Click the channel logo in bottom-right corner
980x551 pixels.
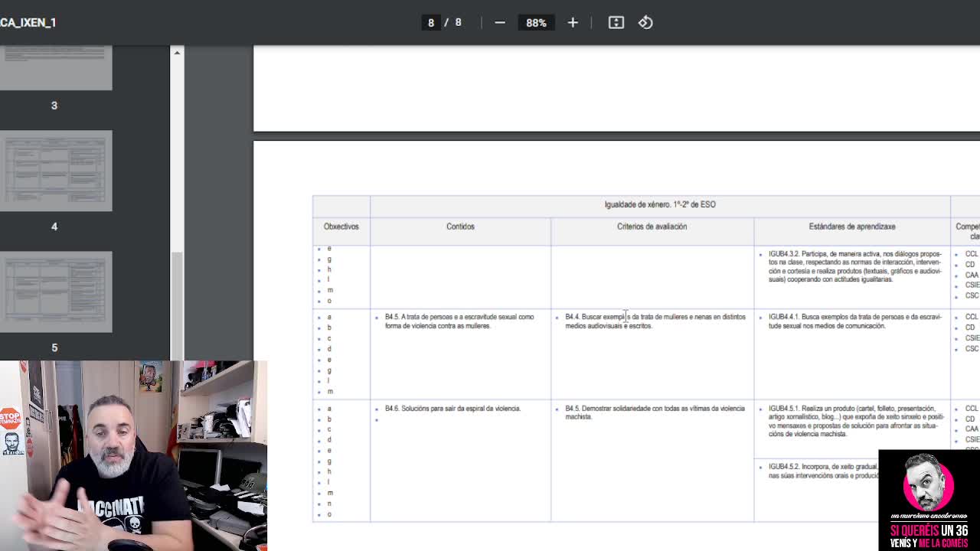[x=929, y=499]
